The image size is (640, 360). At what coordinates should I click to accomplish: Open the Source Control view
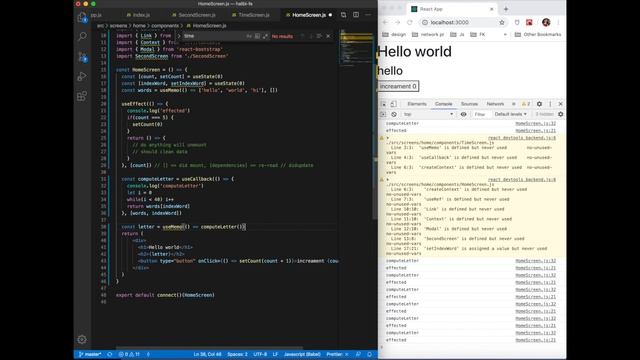point(82,57)
